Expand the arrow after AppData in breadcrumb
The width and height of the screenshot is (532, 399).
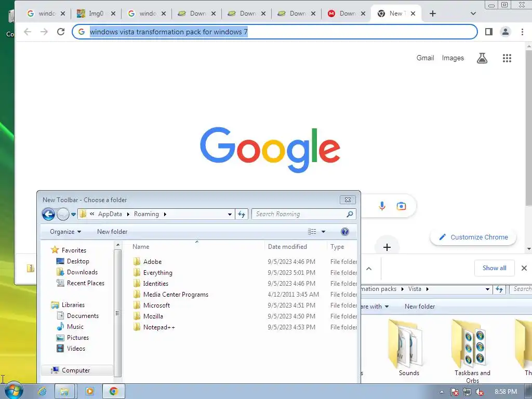tap(128, 214)
